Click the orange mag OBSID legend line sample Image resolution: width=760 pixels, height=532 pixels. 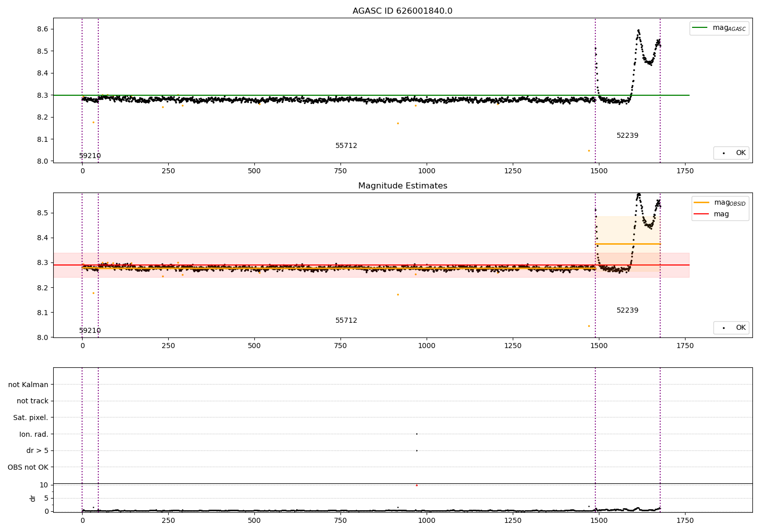point(701,202)
